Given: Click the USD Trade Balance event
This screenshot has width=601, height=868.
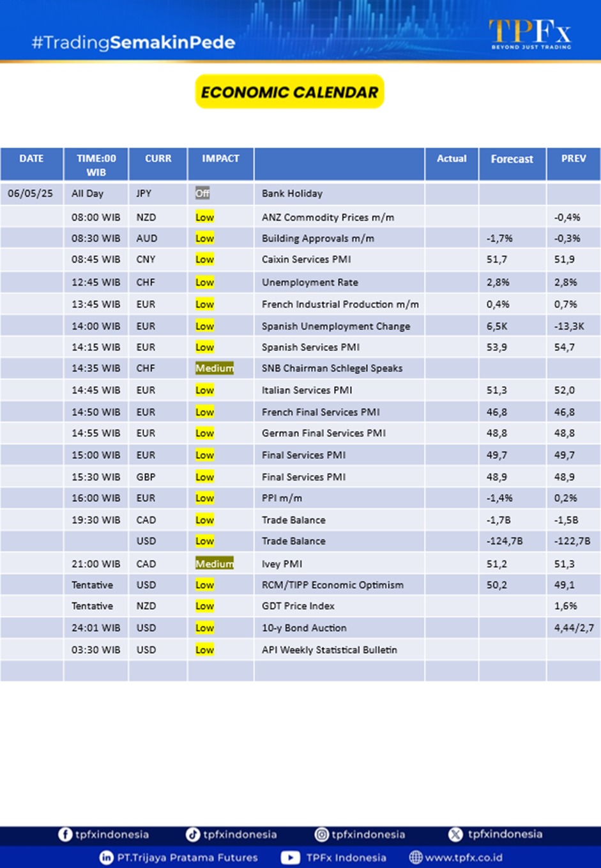Looking at the screenshot, I should pyautogui.click(x=293, y=541).
